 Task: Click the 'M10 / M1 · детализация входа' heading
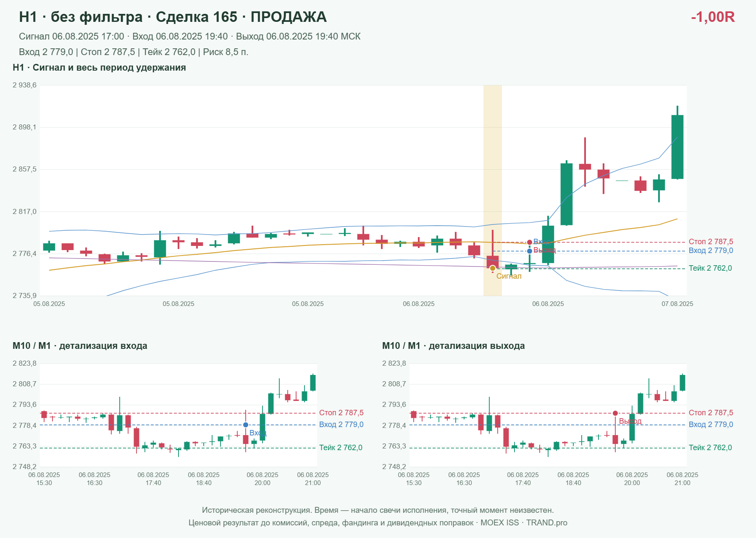tap(80, 346)
